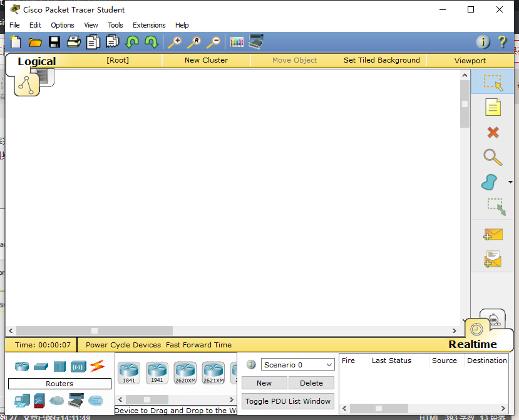Undo with the green left arrow
The width and height of the screenshot is (519, 420).
click(x=132, y=42)
